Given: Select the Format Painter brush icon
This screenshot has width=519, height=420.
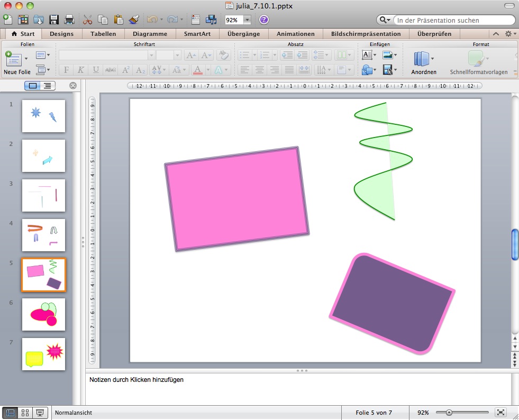Looking at the screenshot, I should pyautogui.click(x=133, y=20).
